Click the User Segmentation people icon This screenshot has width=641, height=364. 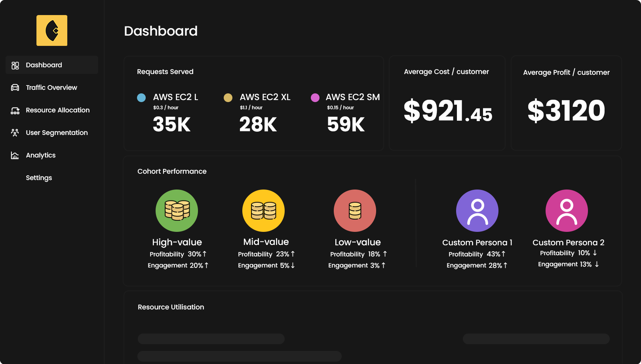pyautogui.click(x=15, y=133)
